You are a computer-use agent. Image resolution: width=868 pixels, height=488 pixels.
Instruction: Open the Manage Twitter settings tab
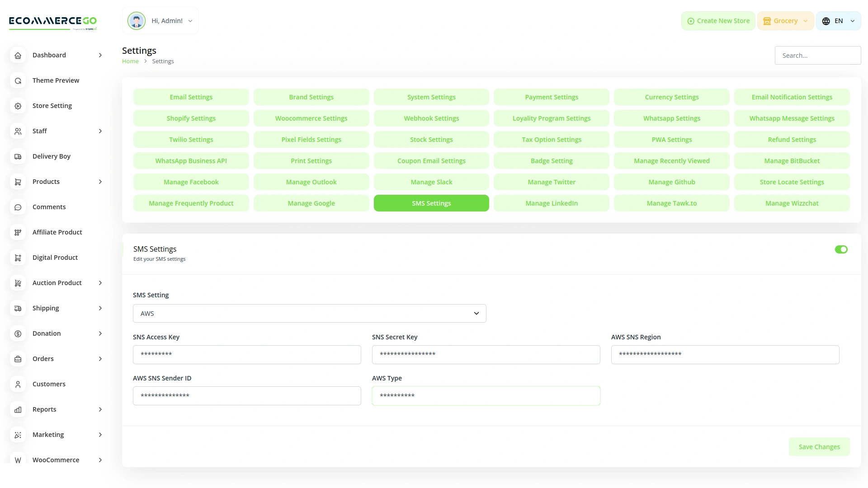(x=551, y=182)
